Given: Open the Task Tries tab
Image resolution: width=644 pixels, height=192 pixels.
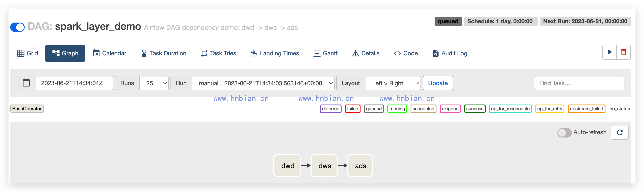Looking at the screenshot, I should (219, 53).
